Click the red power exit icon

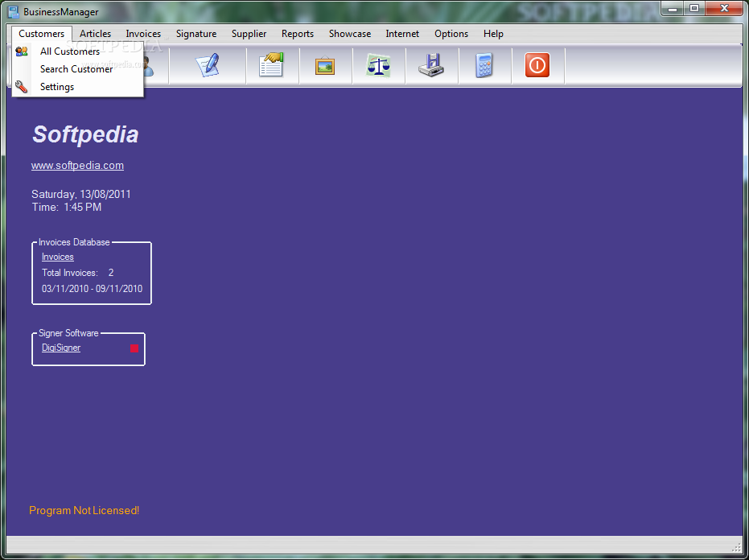(537, 65)
